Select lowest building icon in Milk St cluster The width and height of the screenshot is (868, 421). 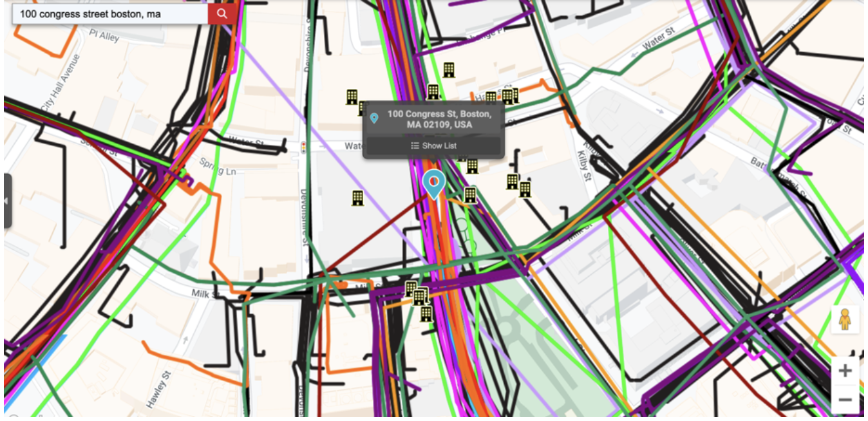click(426, 314)
